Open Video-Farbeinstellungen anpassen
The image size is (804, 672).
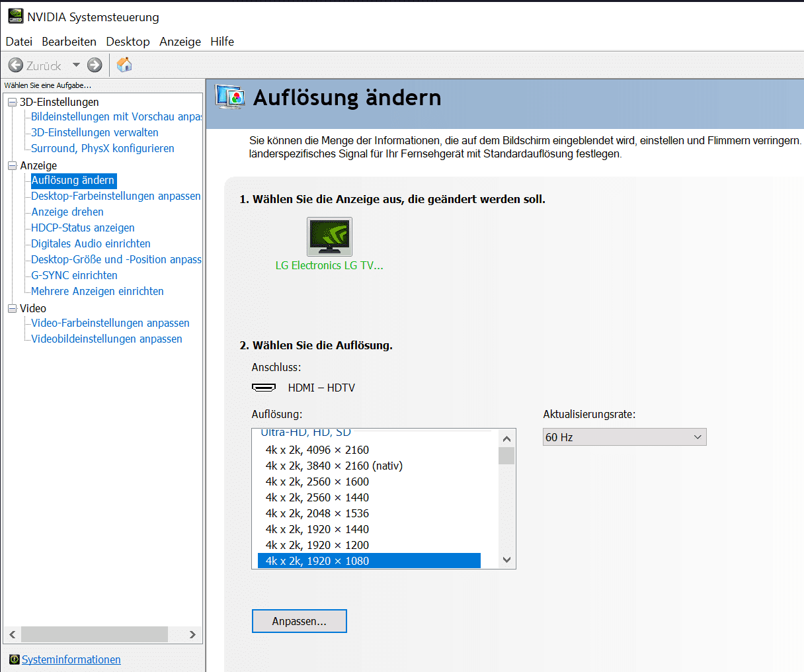(110, 323)
